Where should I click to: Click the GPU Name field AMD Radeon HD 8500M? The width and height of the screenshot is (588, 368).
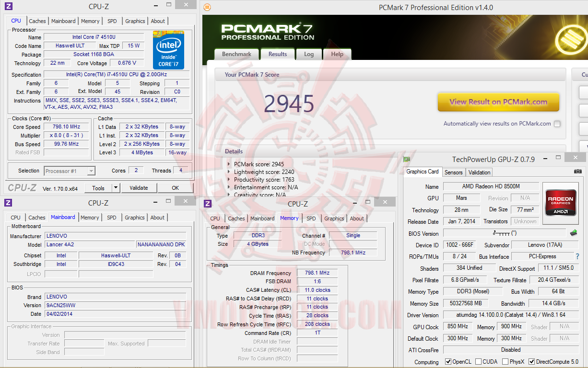[x=491, y=186]
